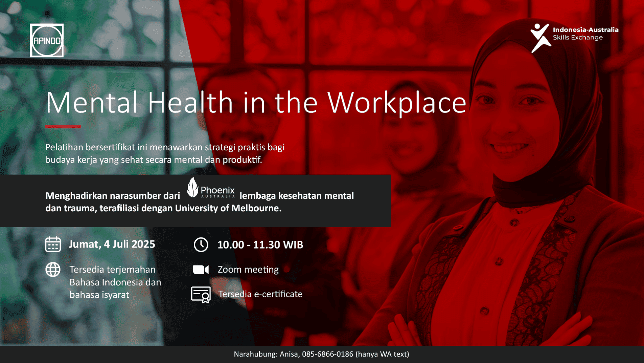644x363 pixels.
Task: Click the "Tersedia e-certificate" text
Action: pos(260,294)
